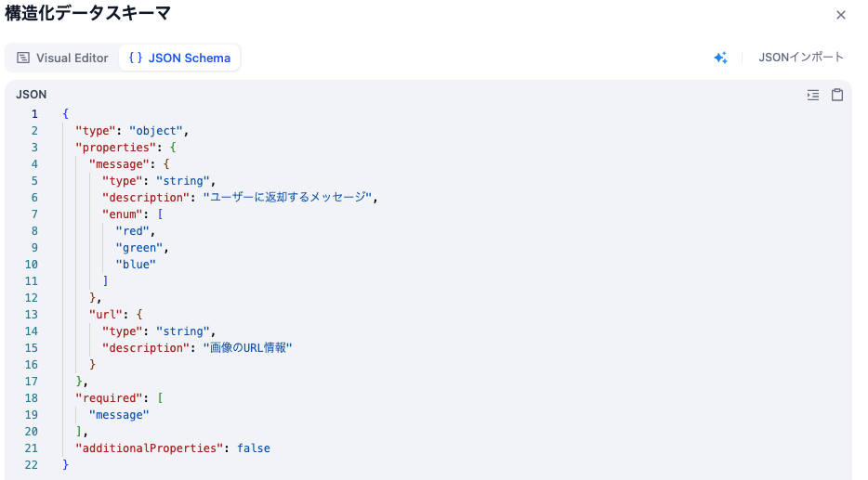Place cursor on "properties" key
Image resolution: width=868 pixels, height=480 pixels.
tap(116, 148)
